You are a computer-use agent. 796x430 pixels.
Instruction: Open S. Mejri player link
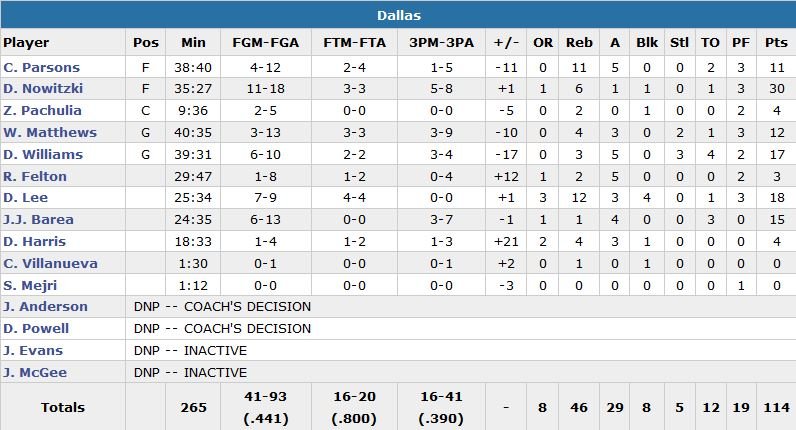31,287
